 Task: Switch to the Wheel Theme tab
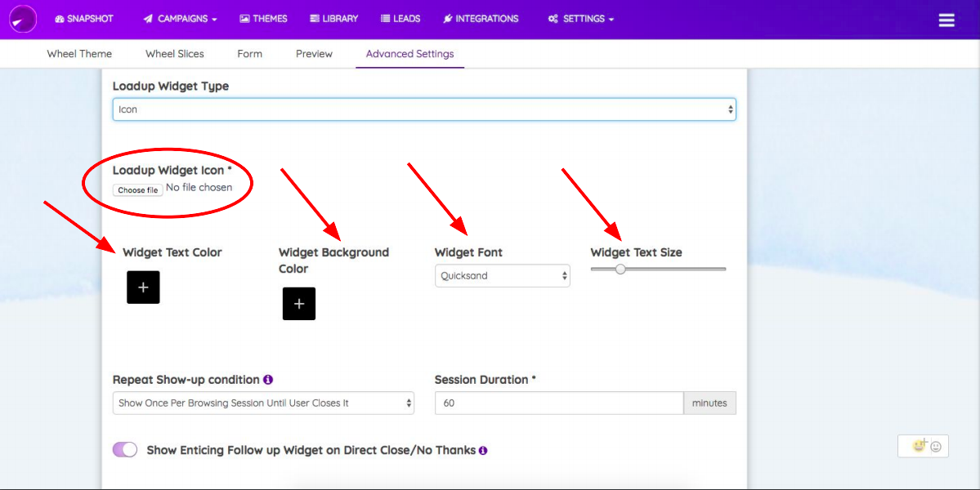tap(79, 54)
